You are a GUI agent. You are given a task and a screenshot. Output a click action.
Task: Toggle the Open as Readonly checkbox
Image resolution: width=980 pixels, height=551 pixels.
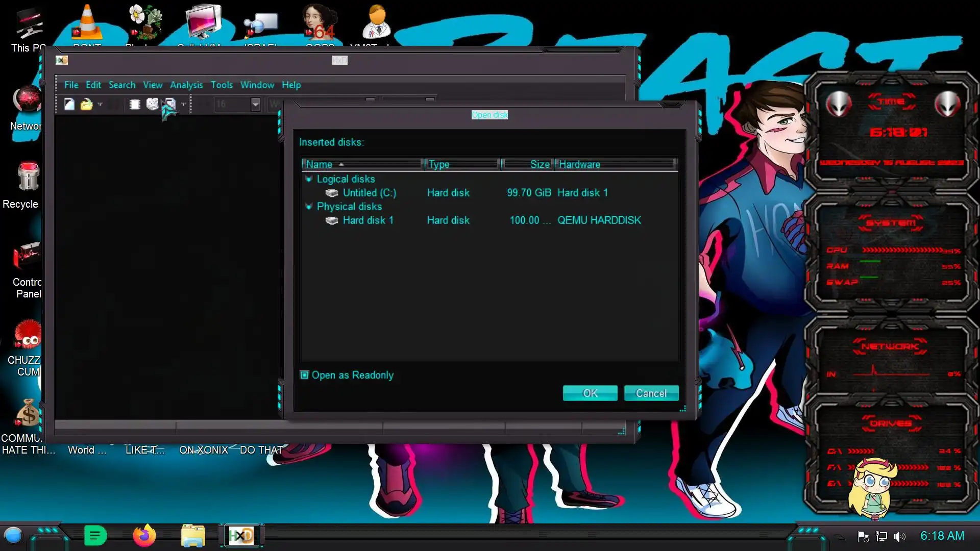click(305, 375)
